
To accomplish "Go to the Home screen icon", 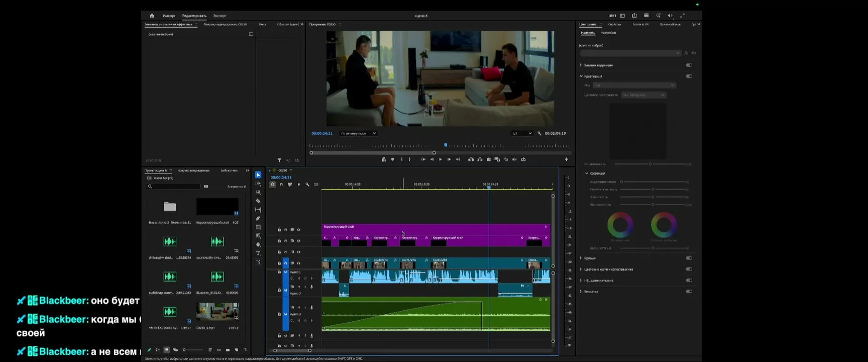I will (x=152, y=16).
